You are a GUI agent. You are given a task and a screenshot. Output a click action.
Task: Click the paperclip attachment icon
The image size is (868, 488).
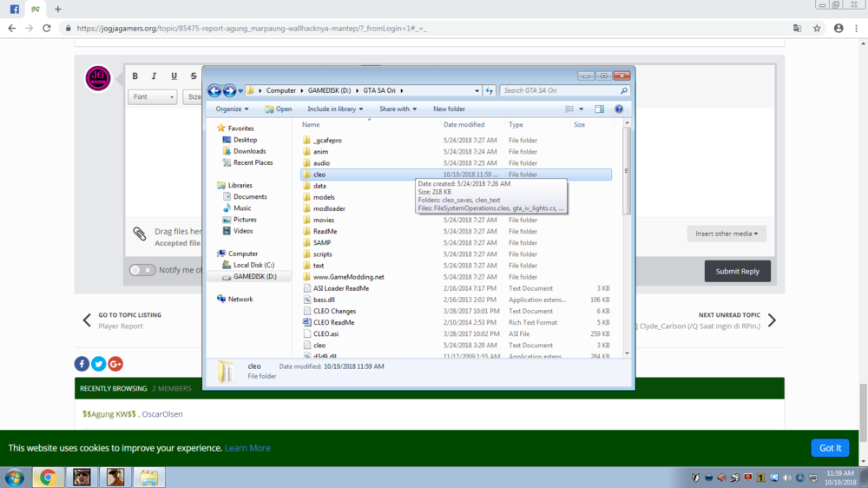[x=140, y=234]
